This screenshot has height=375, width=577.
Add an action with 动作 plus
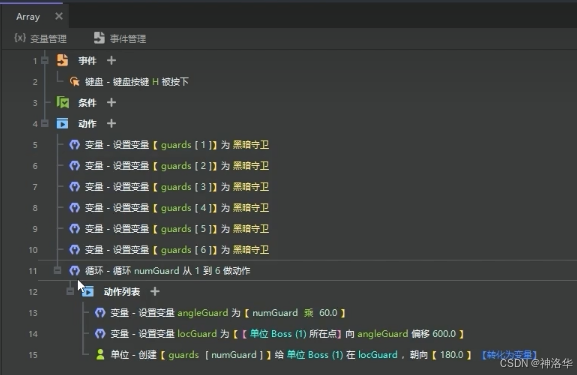coord(111,124)
